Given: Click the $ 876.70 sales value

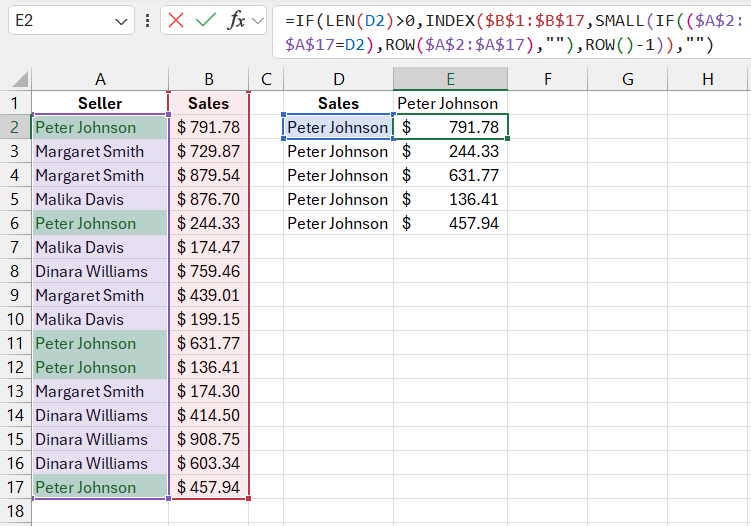Looking at the screenshot, I should (209, 199).
